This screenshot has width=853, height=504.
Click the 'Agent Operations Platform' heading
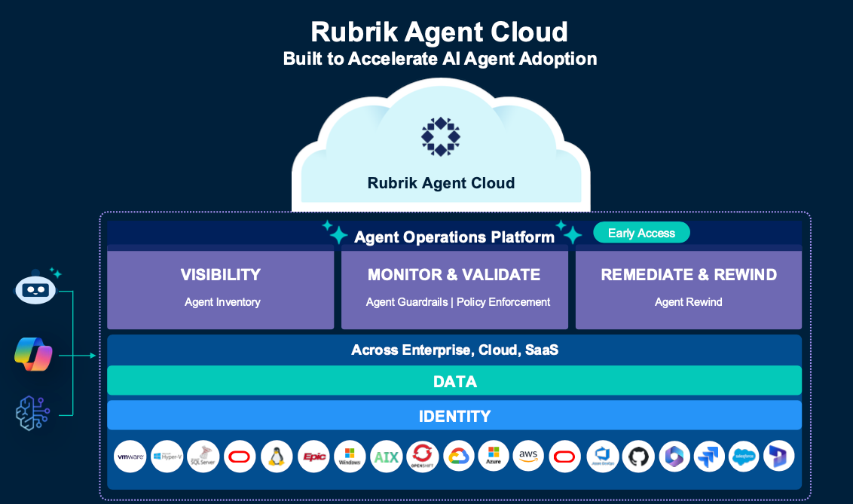454,237
